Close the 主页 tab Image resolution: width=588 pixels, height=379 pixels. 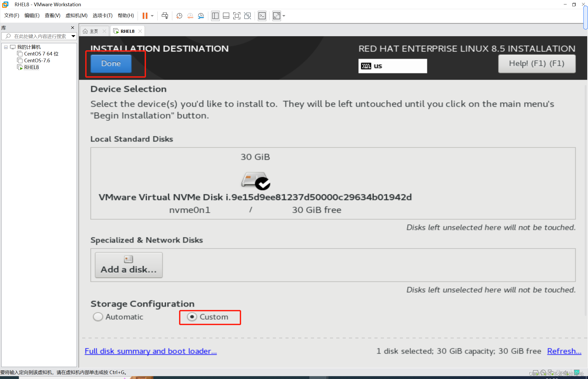[x=104, y=31]
